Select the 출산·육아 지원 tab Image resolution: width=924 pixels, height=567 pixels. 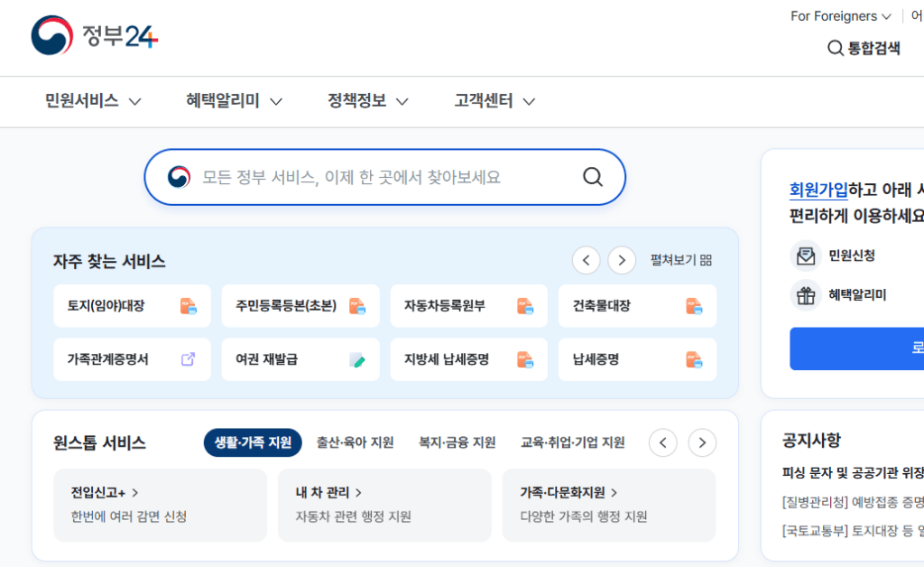[x=355, y=442]
